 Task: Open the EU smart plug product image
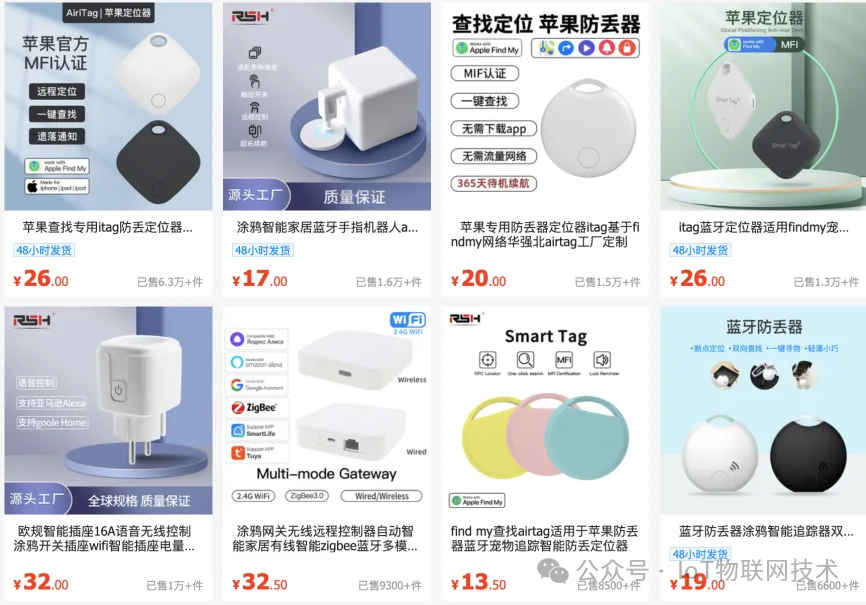(108, 411)
